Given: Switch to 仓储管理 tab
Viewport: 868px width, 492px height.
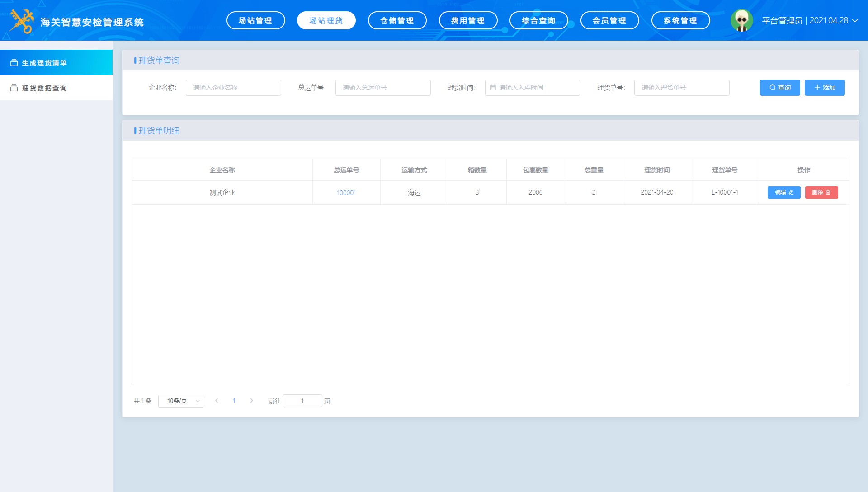Looking at the screenshot, I should click(397, 21).
